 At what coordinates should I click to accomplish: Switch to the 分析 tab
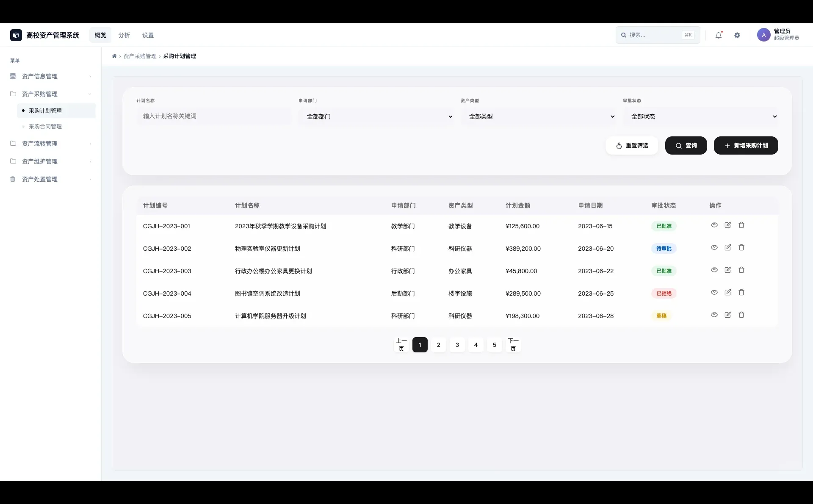124,35
